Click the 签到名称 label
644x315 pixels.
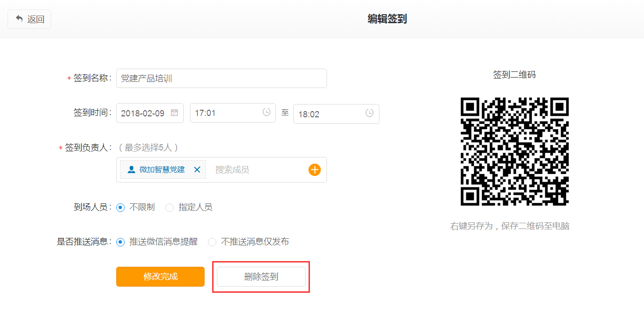tap(92, 79)
